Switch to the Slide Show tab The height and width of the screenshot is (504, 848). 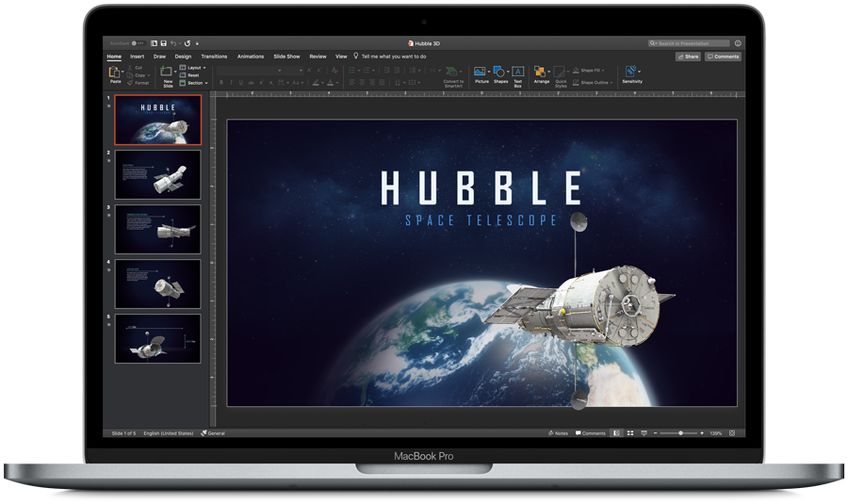click(x=286, y=57)
